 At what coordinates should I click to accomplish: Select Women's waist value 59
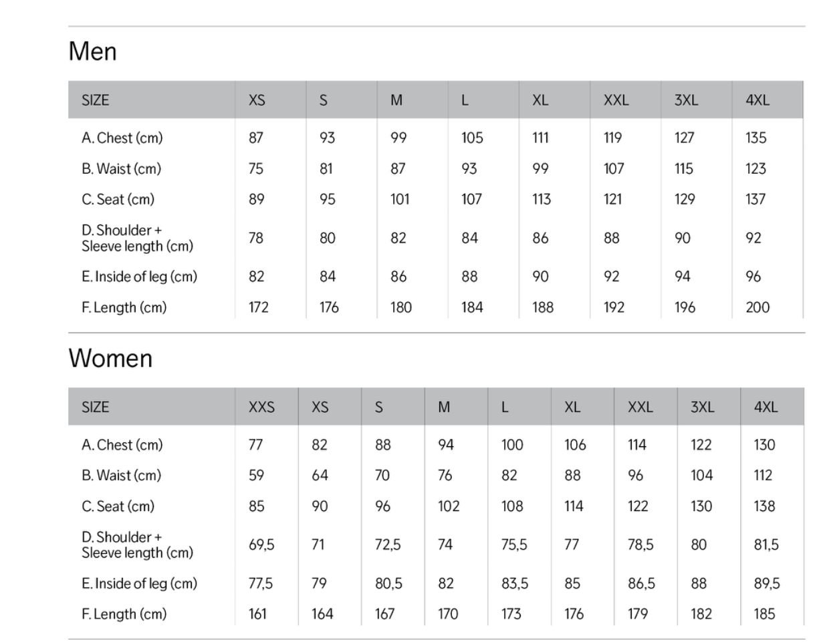click(256, 476)
